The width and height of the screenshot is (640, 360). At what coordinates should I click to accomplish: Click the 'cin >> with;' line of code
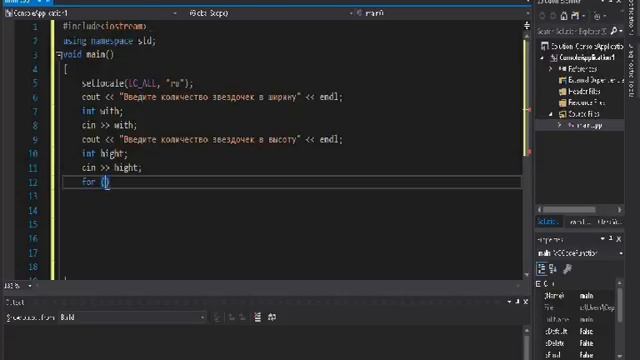(109, 125)
